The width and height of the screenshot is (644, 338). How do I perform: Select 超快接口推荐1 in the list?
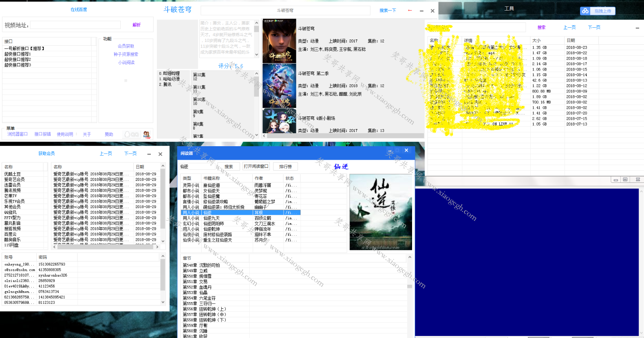18,54
